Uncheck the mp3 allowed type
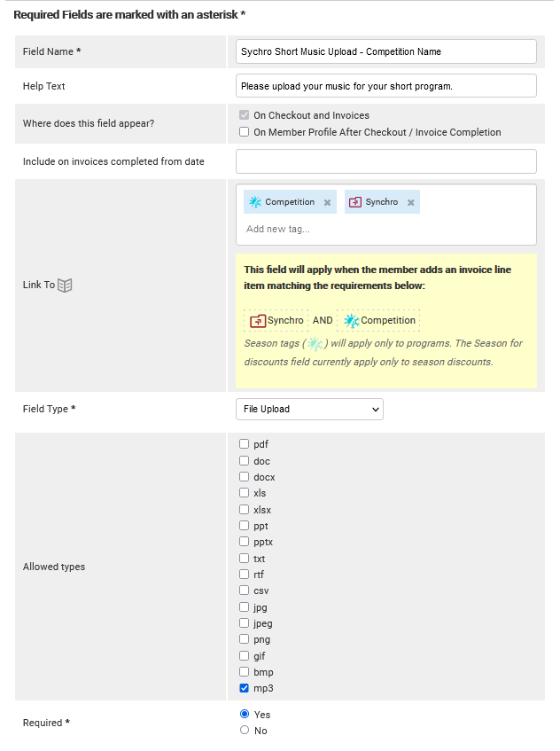Viewport: 560px width, 751px height. pos(244,688)
